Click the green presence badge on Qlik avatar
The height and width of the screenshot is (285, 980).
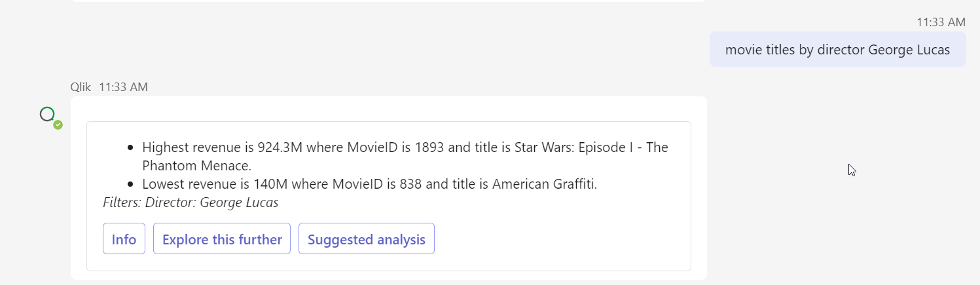coord(58,124)
